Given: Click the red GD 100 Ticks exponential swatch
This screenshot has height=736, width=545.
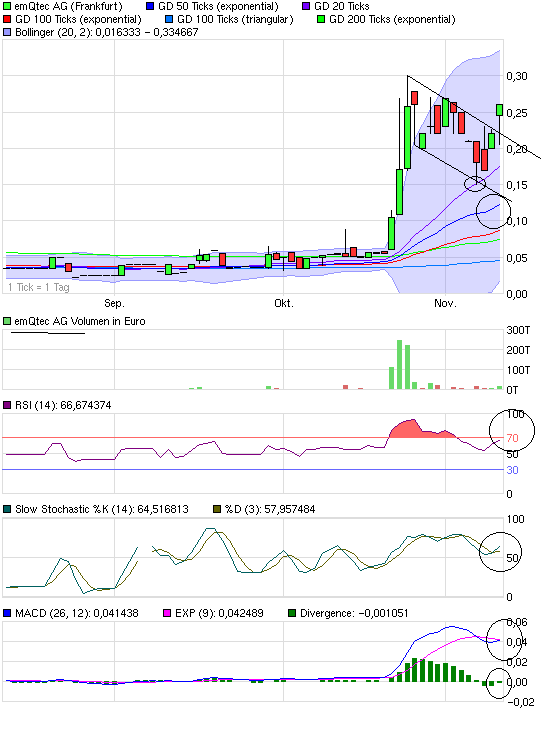Looking at the screenshot, I should tap(7, 19).
